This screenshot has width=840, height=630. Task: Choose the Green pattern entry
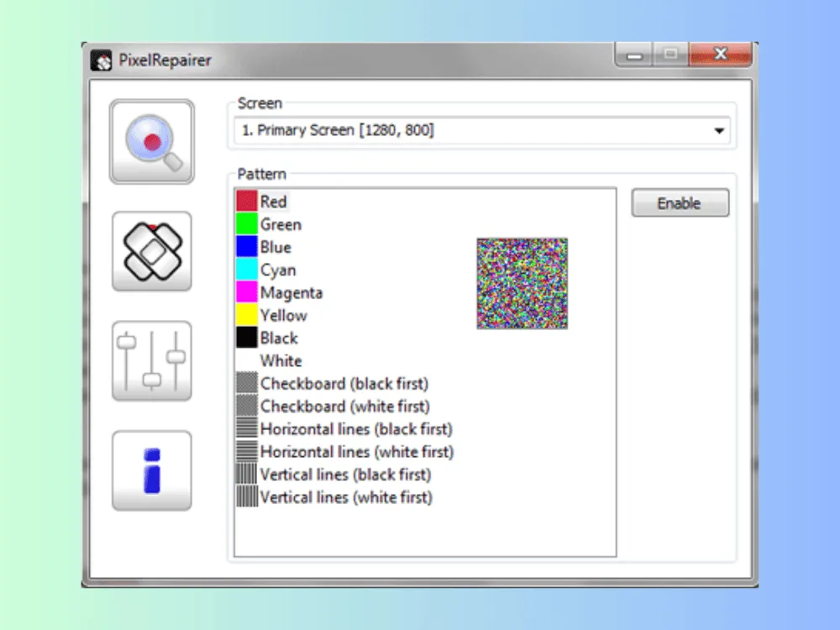click(x=281, y=224)
